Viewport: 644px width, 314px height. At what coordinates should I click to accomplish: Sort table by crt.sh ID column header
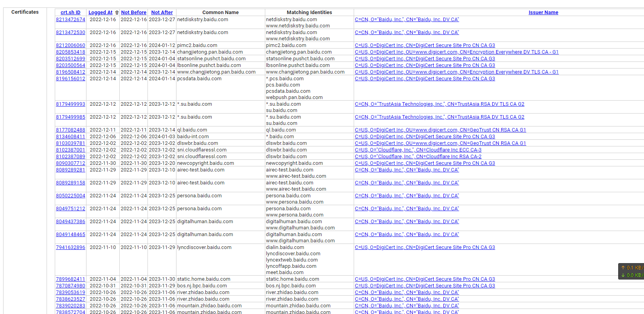70,13
